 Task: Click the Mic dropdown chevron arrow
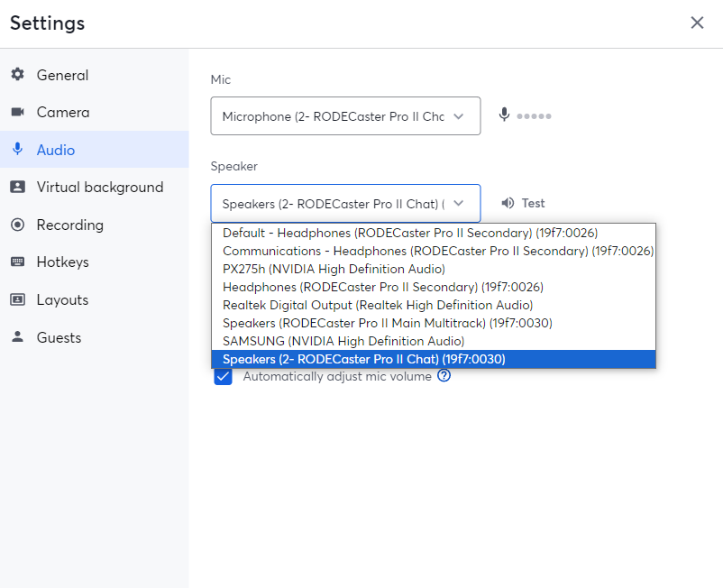pos(458,116)
